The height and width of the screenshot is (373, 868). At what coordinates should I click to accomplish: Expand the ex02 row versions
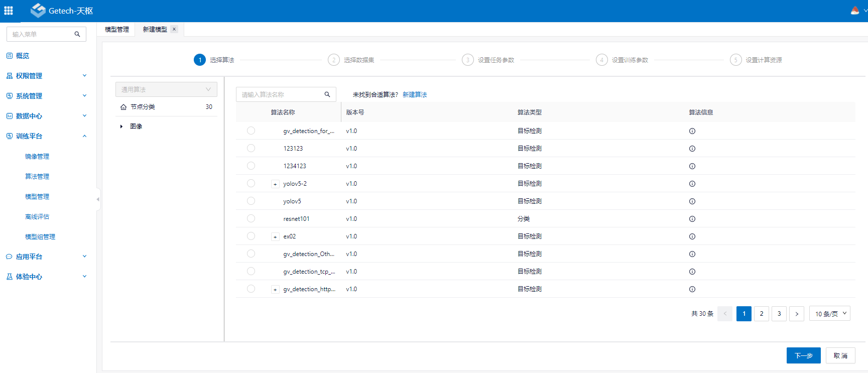(x=275, y=237)
